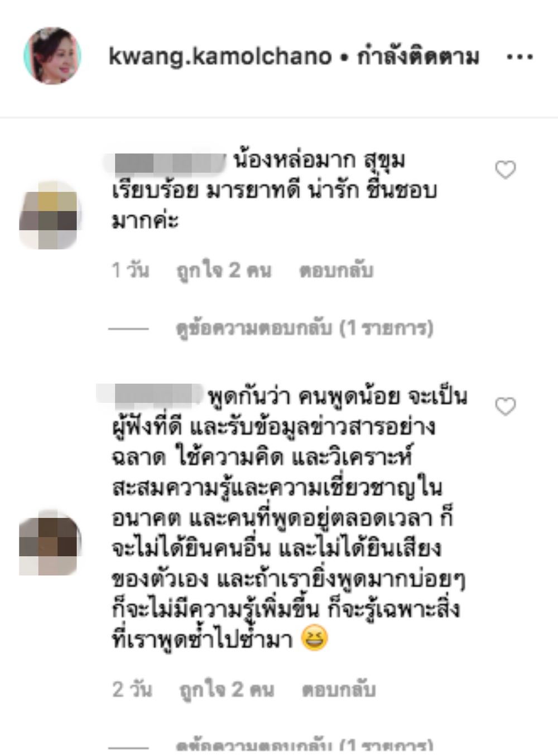Image resolution: width=558 pixels, height=756 pixels.
Task: Click the laughing emoji in the second comment
Action: (x=315, y=639)
